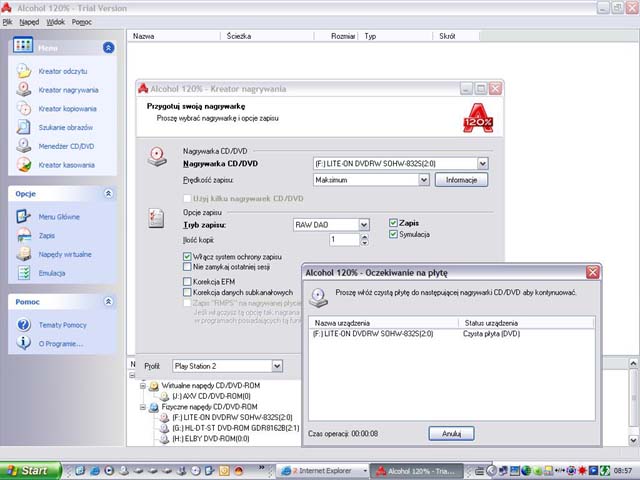Click the Ilość kopii number field

tap(344, 240)
